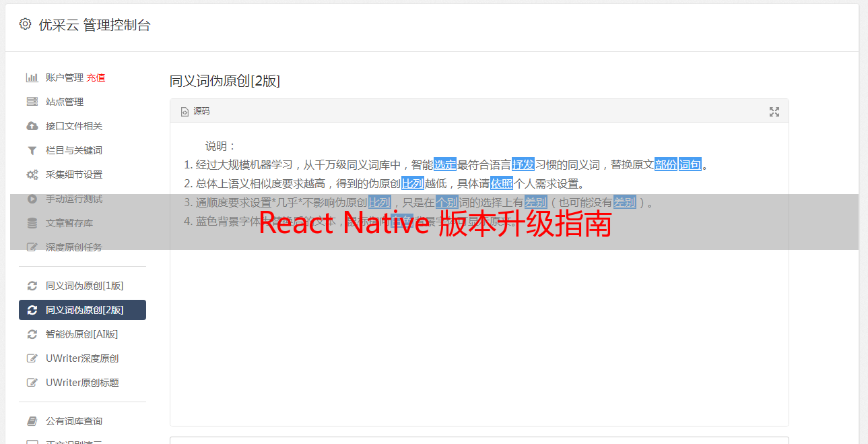
Task: Toggle 源码 source view in the editor toolbar
Action: coord(195,111)
